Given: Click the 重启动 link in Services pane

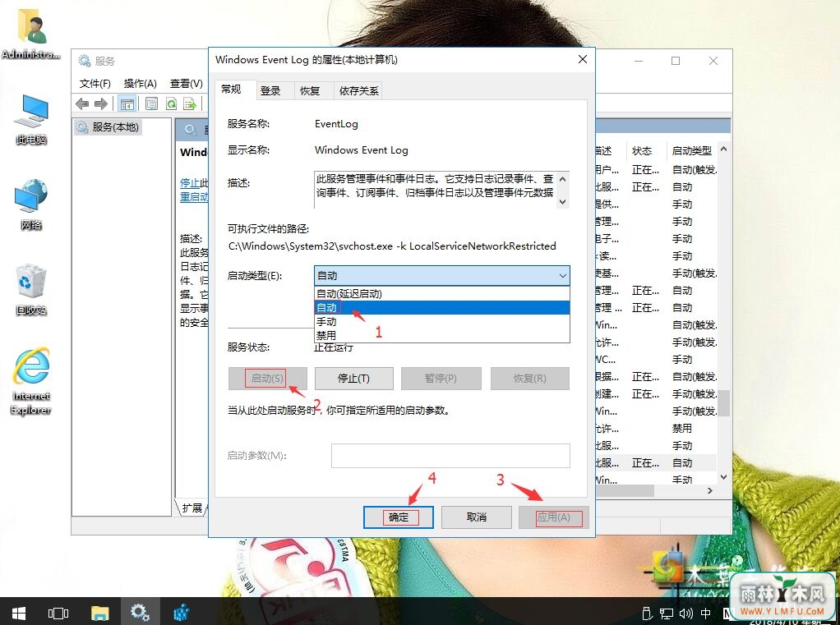Looking at the screenshot, I should click(194, 196).
